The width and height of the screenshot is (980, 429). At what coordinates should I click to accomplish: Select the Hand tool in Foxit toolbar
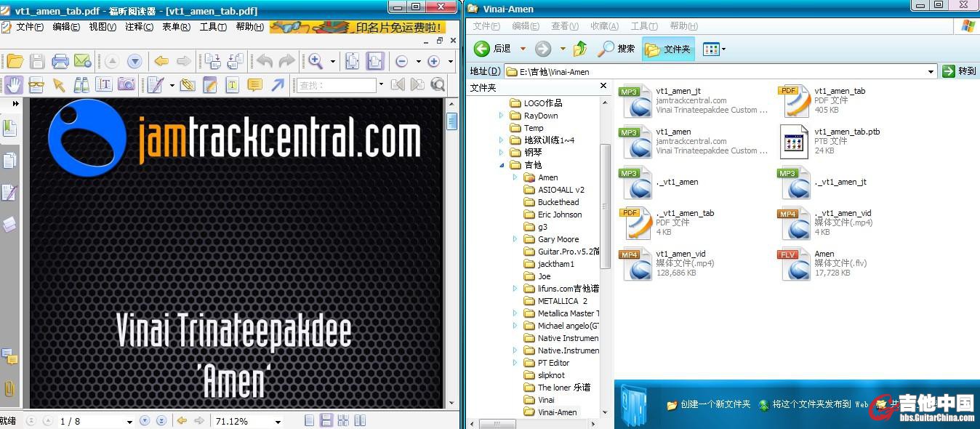13,85
